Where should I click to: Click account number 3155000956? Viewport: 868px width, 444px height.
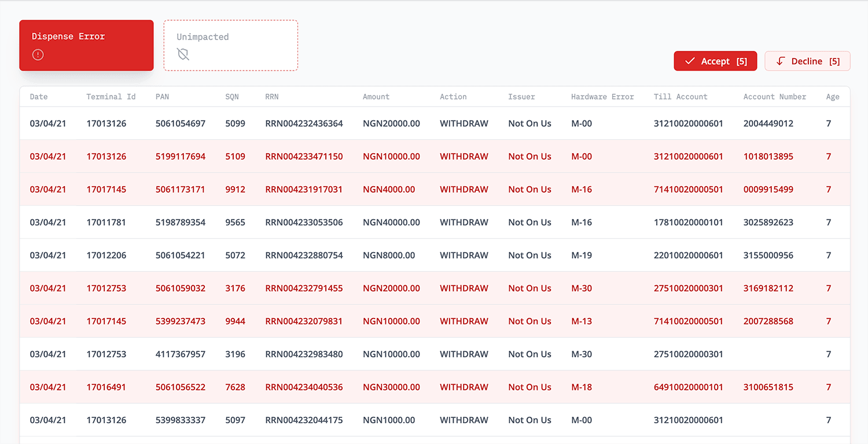tap(768, 255)
